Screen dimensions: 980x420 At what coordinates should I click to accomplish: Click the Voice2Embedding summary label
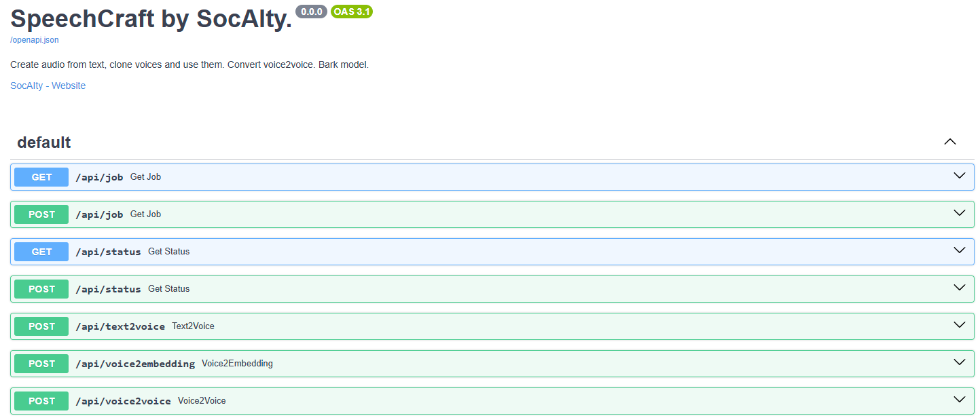(x=237, y=364)
